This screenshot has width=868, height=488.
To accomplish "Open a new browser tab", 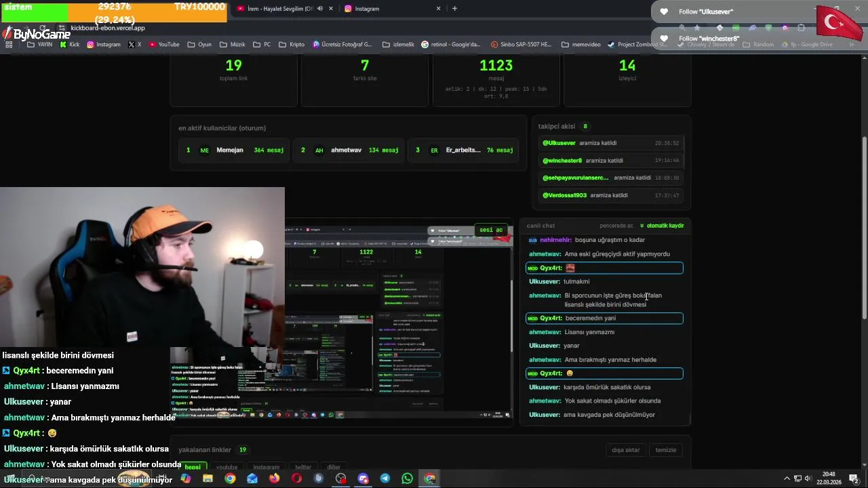I will [x=454, y=9].
